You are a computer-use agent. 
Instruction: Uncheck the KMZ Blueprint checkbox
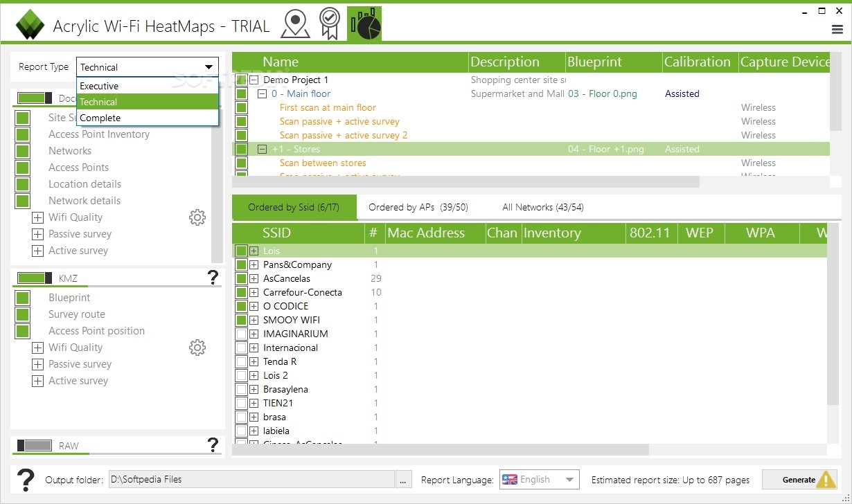(x=23, y=298)
